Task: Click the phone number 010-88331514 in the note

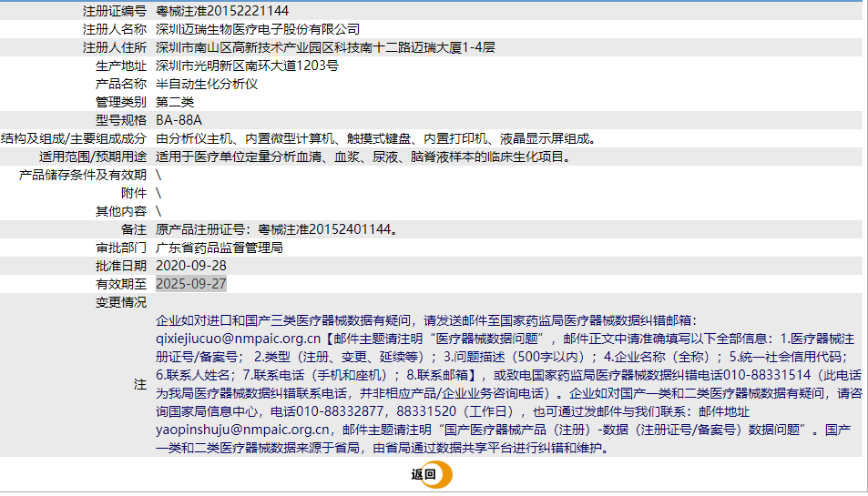Action: [767, 375]
